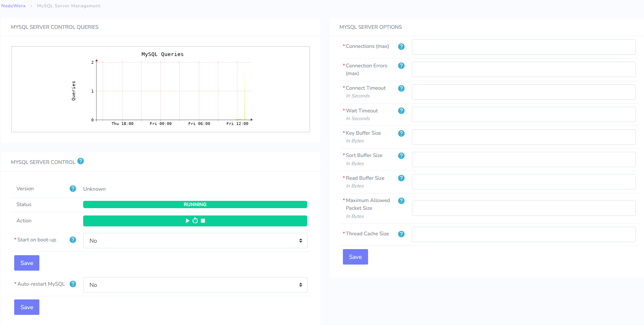Click the 'Action' row label
The width and height of the screenshot is (644, 325).
(24, 221)
